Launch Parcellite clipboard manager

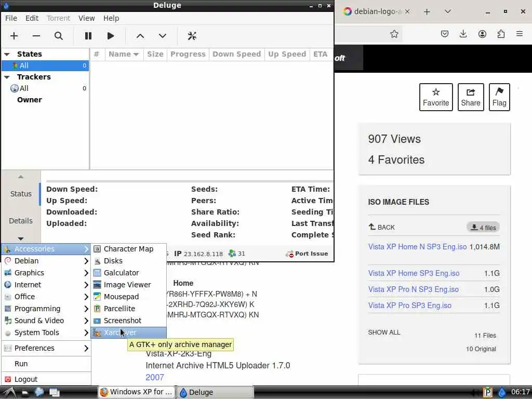point(129,309)
